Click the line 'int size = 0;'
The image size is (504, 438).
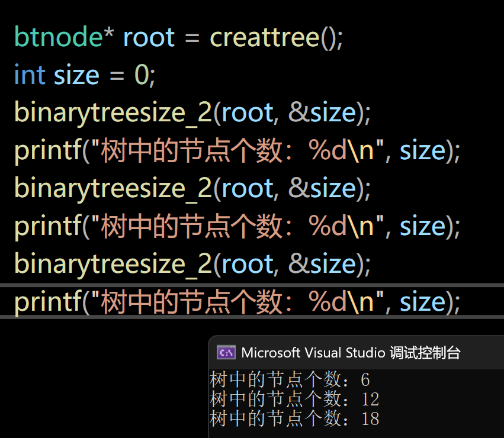(85, 75)
